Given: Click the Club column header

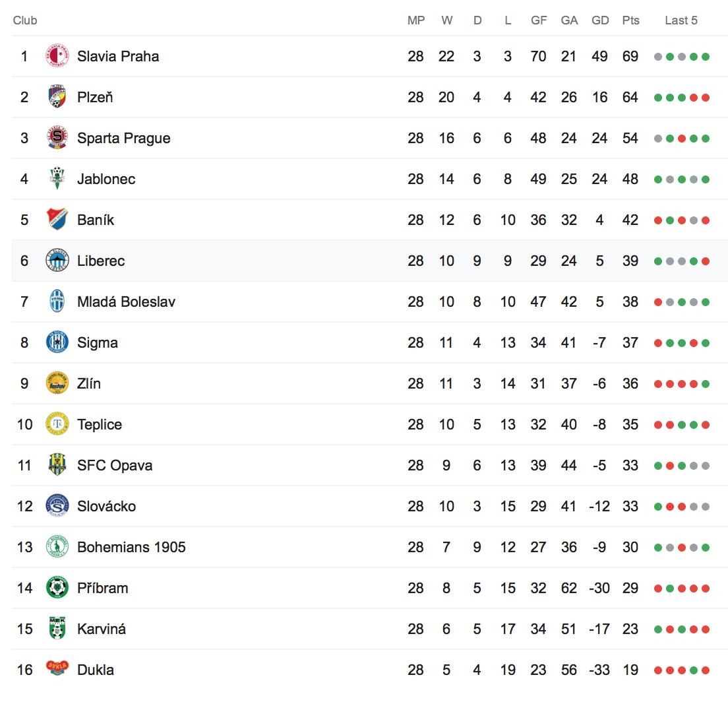Looking at the screenshot, I should coord(25,20).
